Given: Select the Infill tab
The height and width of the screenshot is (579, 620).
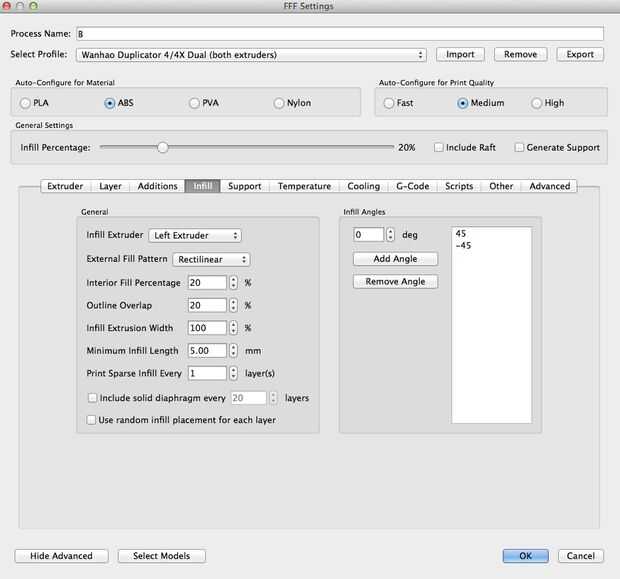Looking at the screenshot, I should coord(202,186).
